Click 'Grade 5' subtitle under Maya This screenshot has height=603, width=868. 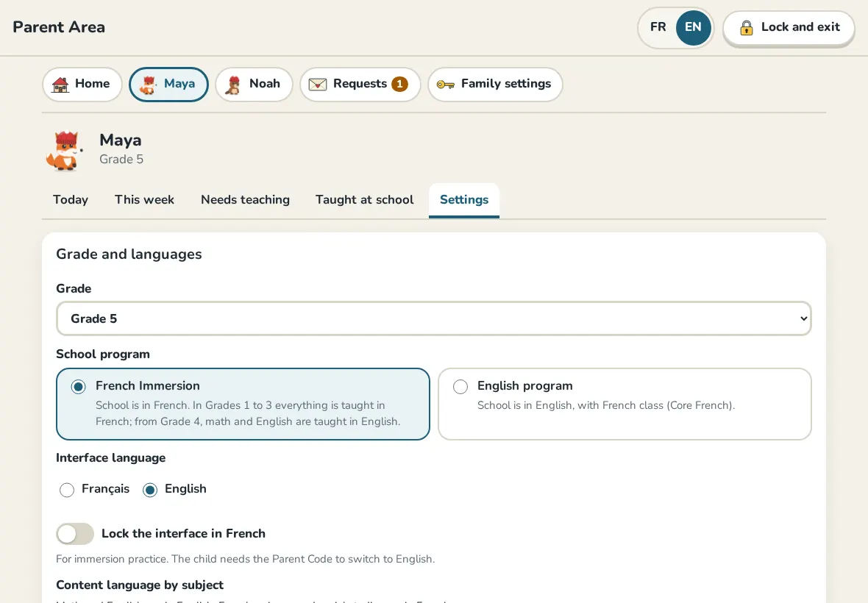[121, 160]
